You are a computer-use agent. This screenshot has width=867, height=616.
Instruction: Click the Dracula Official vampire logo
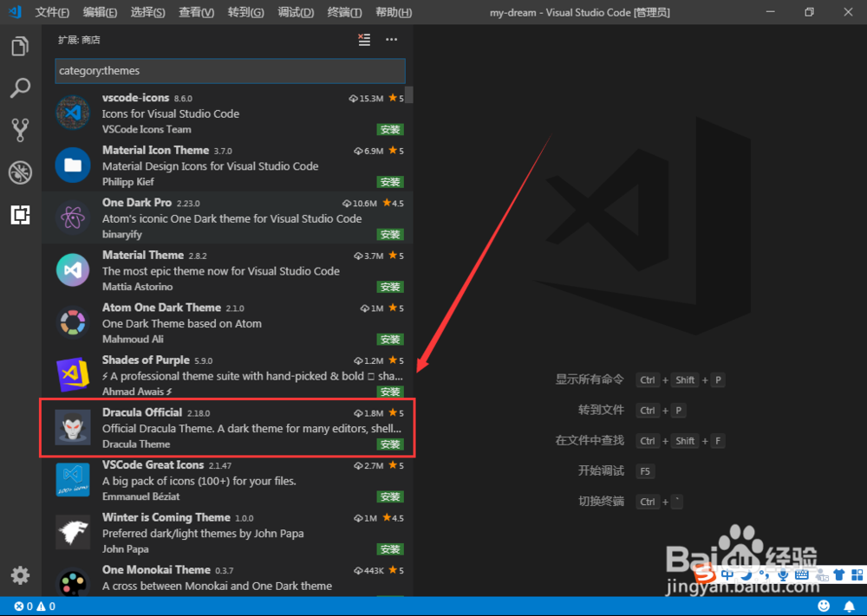click(x=73, y=428)
